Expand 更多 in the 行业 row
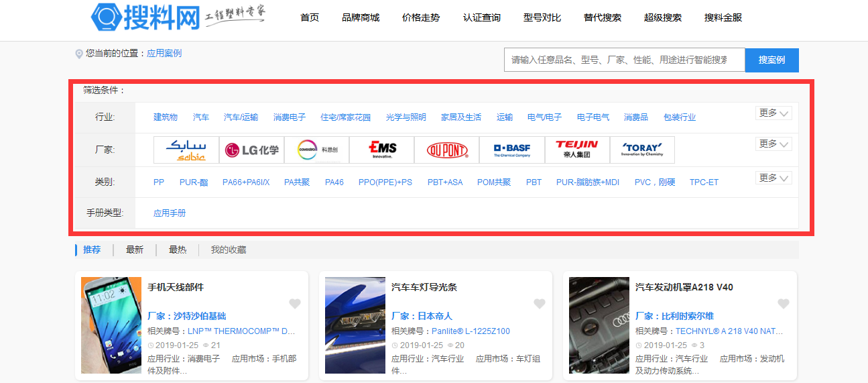 (773, 113)
